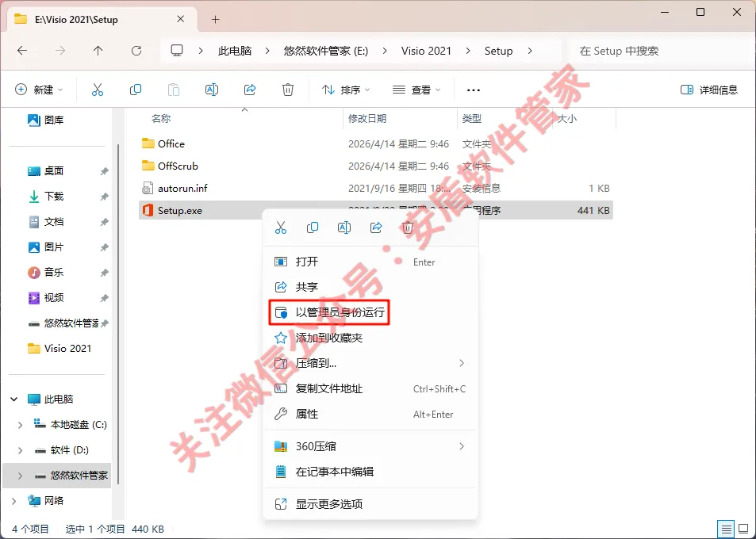The height and width of the screenshot is (539, 756).
Task: Select 共享 in the context menu
Action: tap(370, 287)
